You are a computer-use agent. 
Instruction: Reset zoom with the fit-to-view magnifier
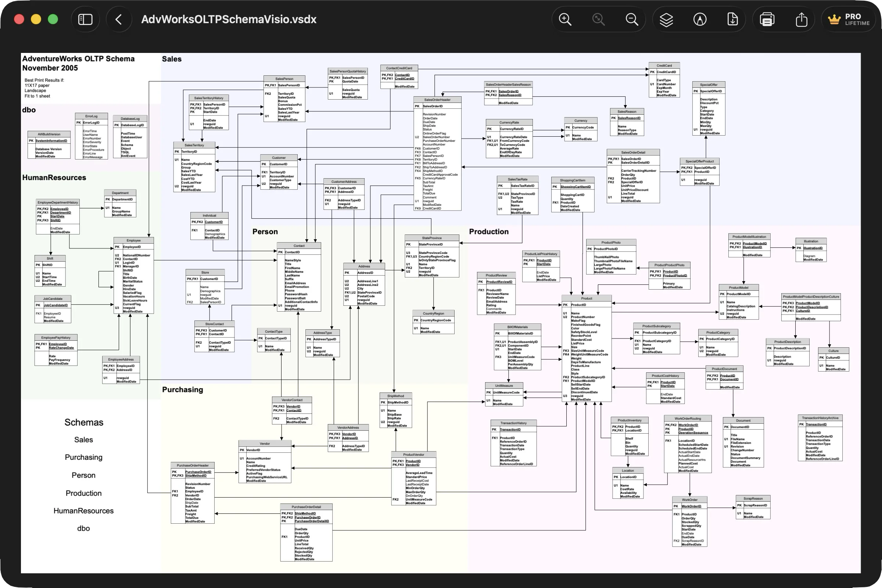598,19
